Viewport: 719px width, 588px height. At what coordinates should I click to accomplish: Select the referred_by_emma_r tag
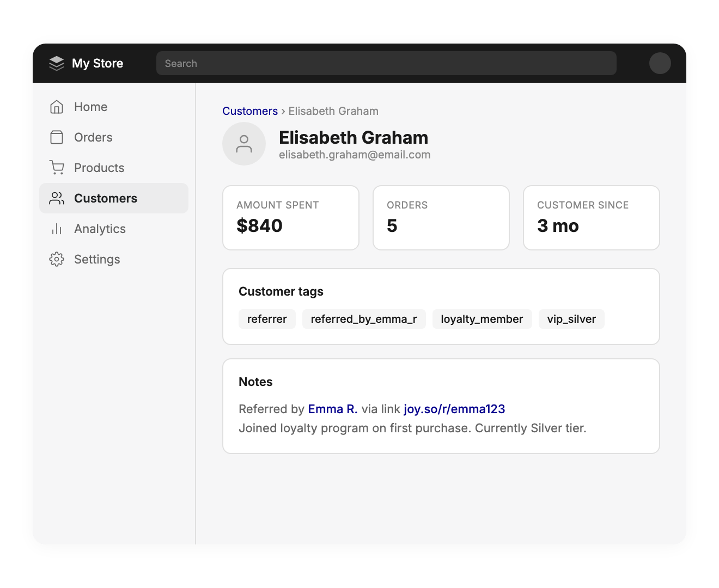click(364, 319)
